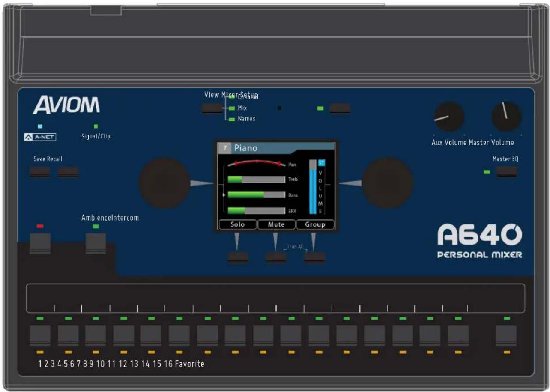Screen dimensions: 550x392
Task: Push the hardware button under Mute
Action: [275, 257]
